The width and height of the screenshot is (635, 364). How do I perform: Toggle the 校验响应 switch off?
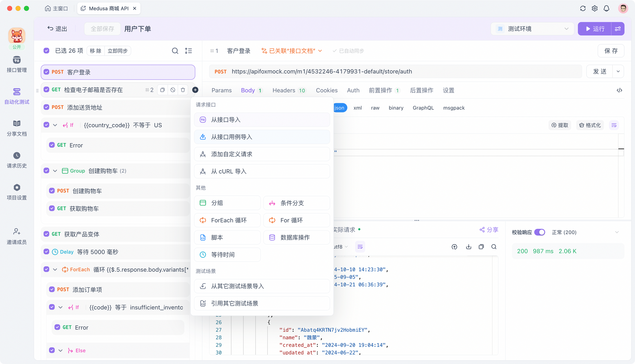tap(540, 232)
